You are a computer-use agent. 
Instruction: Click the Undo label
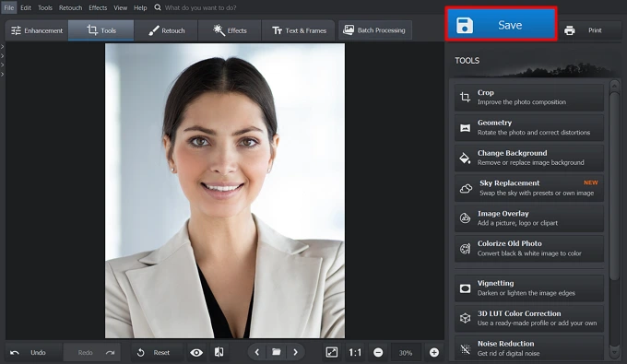coord(38,353)
